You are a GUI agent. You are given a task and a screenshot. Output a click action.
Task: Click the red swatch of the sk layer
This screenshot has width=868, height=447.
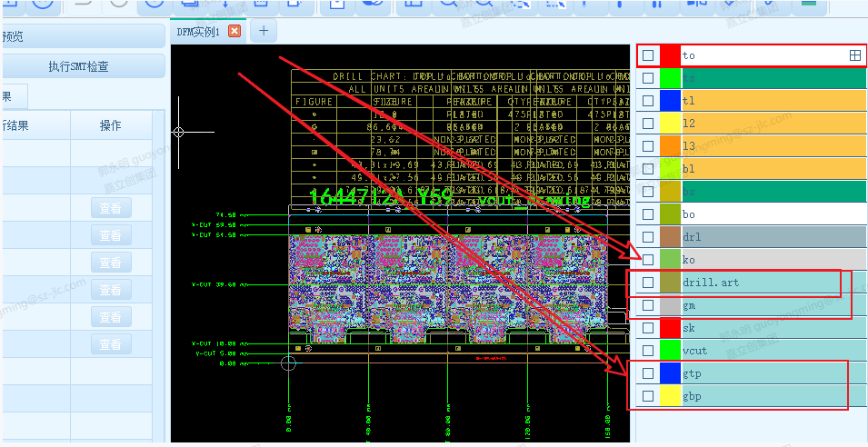pos(670,328)
